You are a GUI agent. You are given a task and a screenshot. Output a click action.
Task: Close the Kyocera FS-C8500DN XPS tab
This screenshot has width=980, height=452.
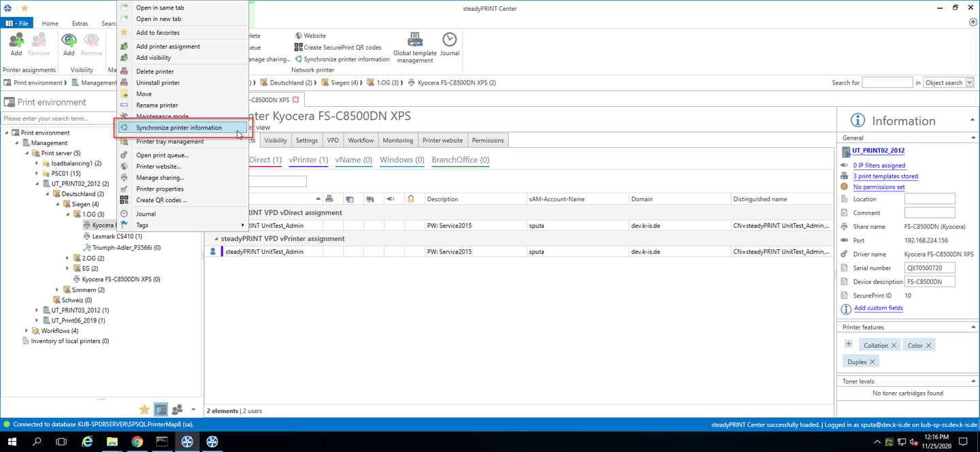point(295,100)
